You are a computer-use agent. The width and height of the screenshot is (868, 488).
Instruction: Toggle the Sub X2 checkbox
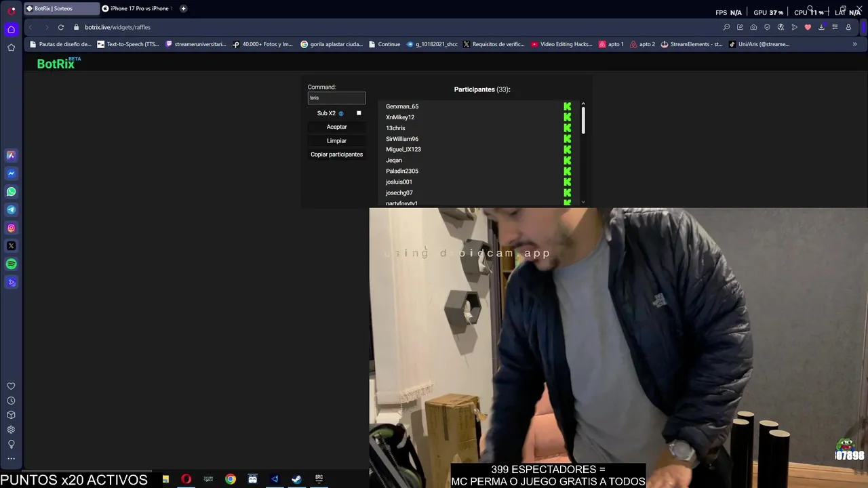click(359, 113)
